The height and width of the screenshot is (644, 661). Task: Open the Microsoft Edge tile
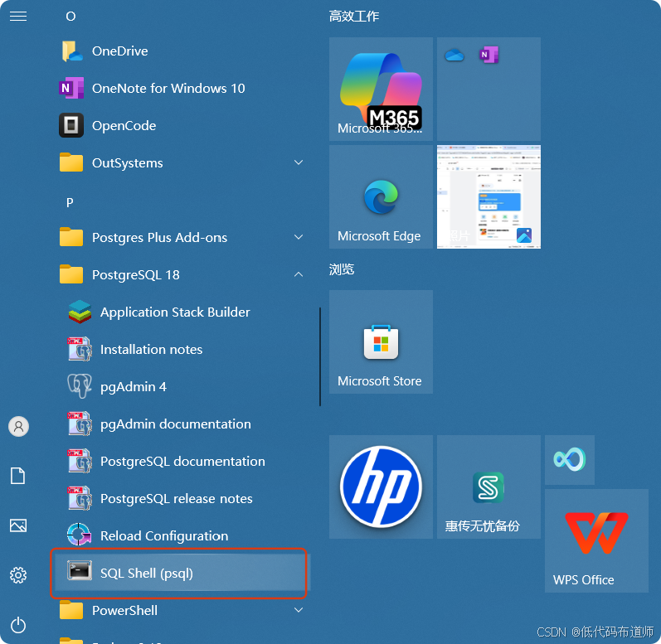(x=381, y=196)
